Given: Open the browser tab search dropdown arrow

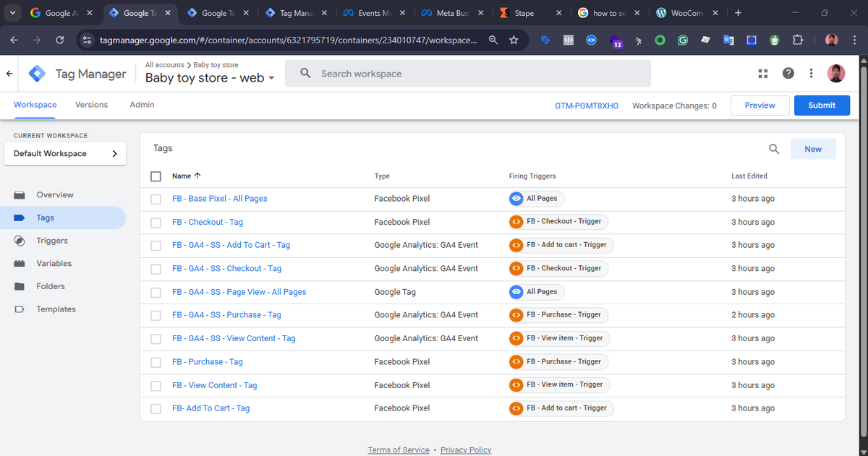Looking at the screenshot, I should (12, 12).
